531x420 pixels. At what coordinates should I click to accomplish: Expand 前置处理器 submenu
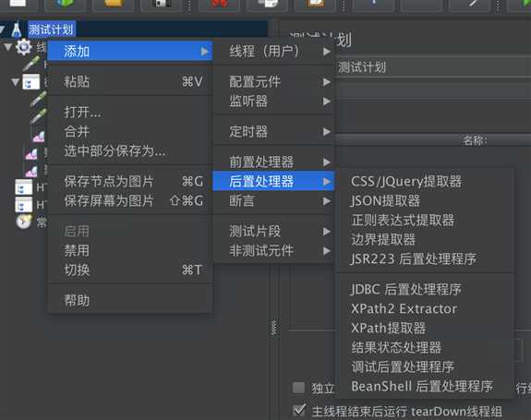[274, 162]
